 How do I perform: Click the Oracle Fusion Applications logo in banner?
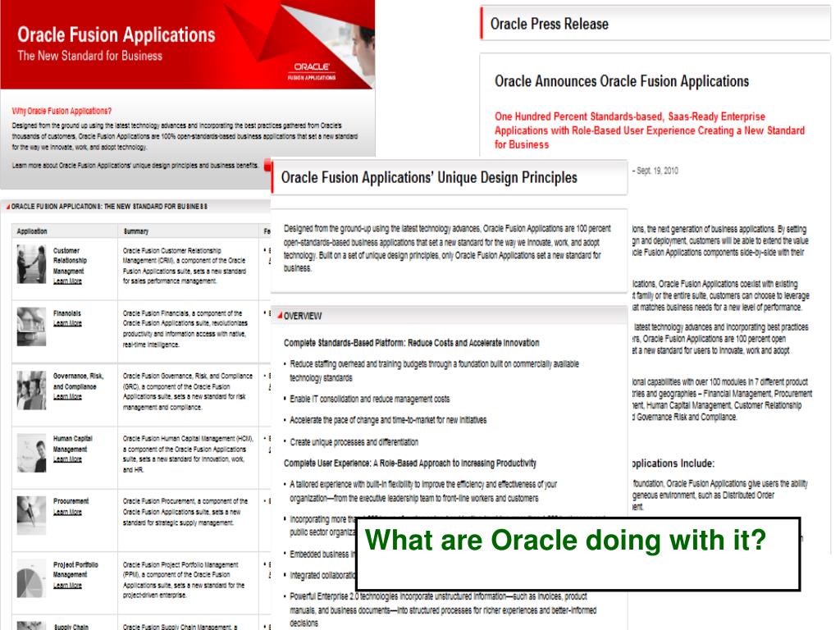point(311,71)
